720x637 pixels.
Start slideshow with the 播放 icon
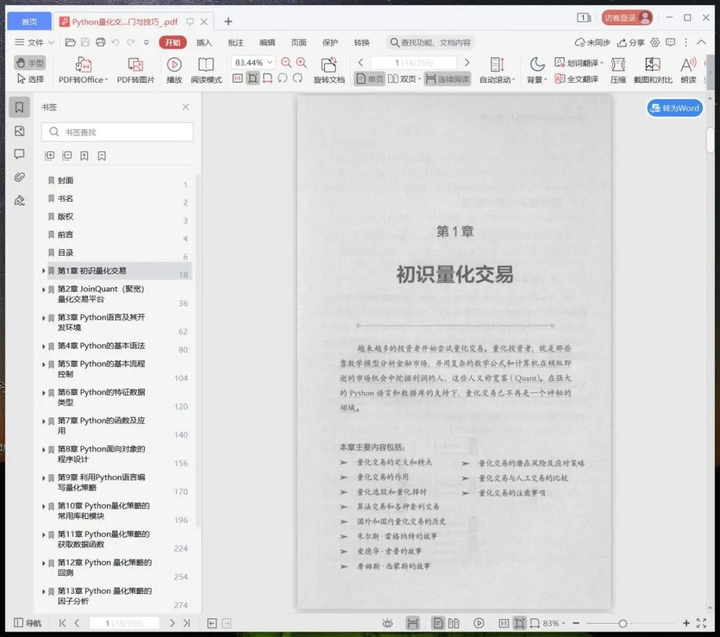[174, 70]
